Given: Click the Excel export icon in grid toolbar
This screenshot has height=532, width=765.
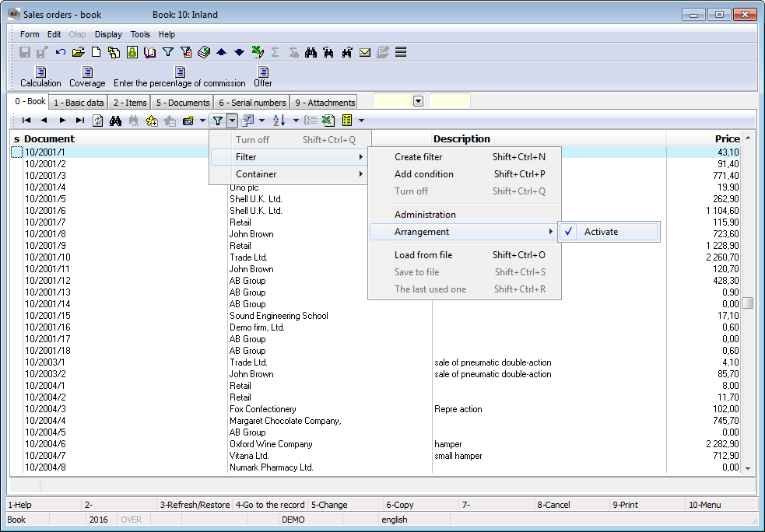Looking at the screenshot, I should coord(328,121).
